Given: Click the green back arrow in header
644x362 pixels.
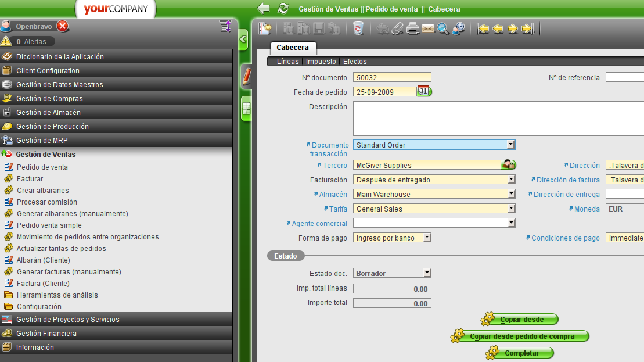Looking at the screenshot, I should click(x=263, y=8).
